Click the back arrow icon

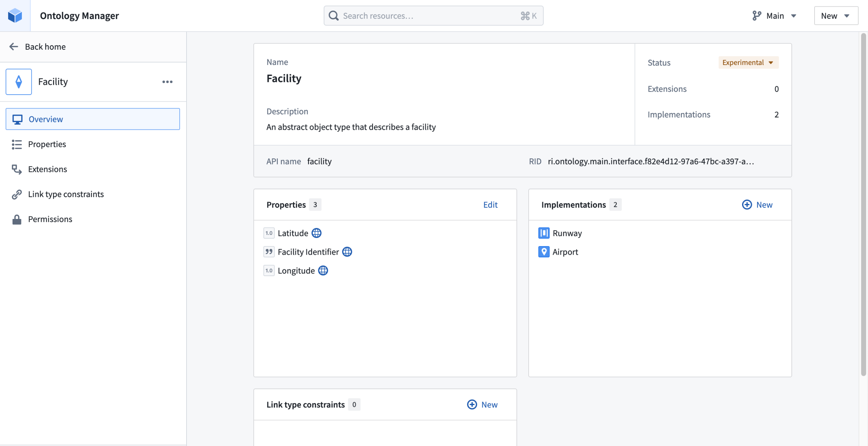14,47
